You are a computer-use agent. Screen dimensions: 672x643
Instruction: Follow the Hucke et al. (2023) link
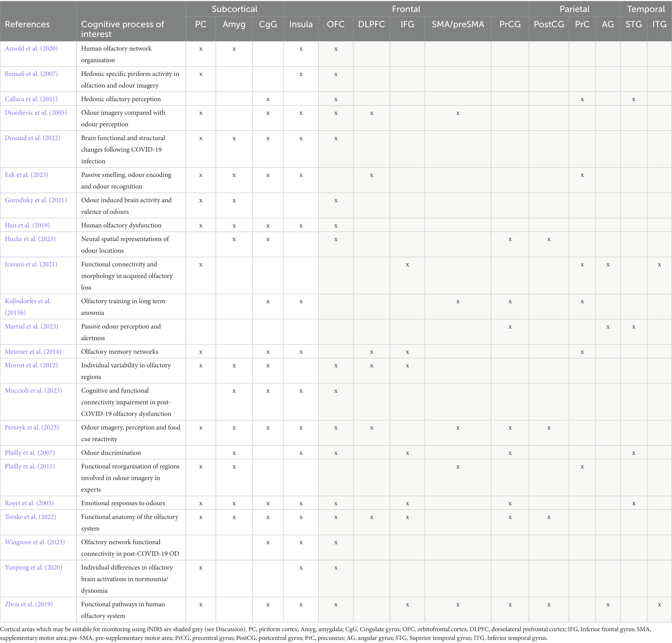click(30, 239)
